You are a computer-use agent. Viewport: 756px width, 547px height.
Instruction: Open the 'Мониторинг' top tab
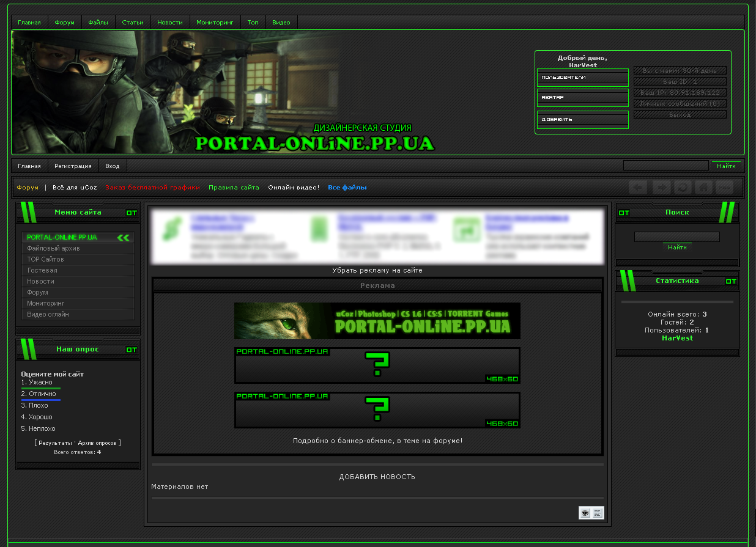tap(215, 23)
